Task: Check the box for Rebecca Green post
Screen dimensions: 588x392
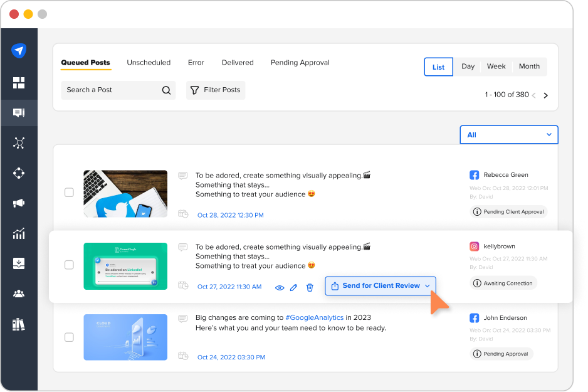Action: point(69,193)
